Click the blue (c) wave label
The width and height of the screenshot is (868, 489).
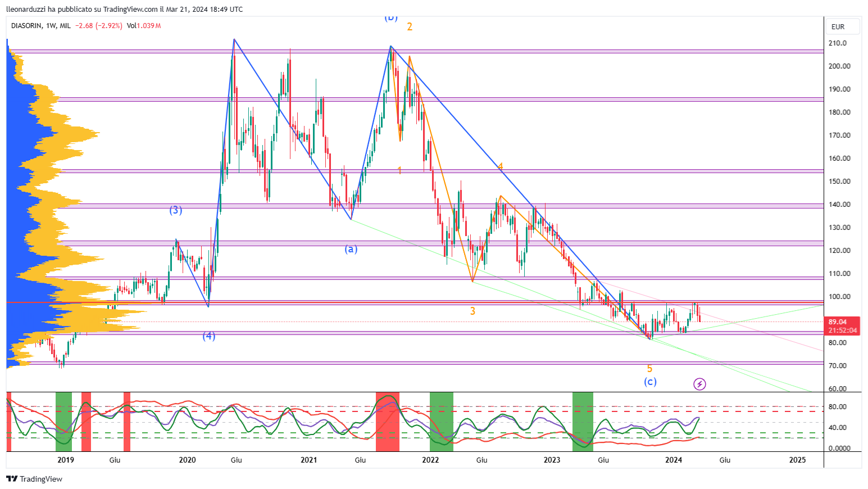click(x=650, y=382)
